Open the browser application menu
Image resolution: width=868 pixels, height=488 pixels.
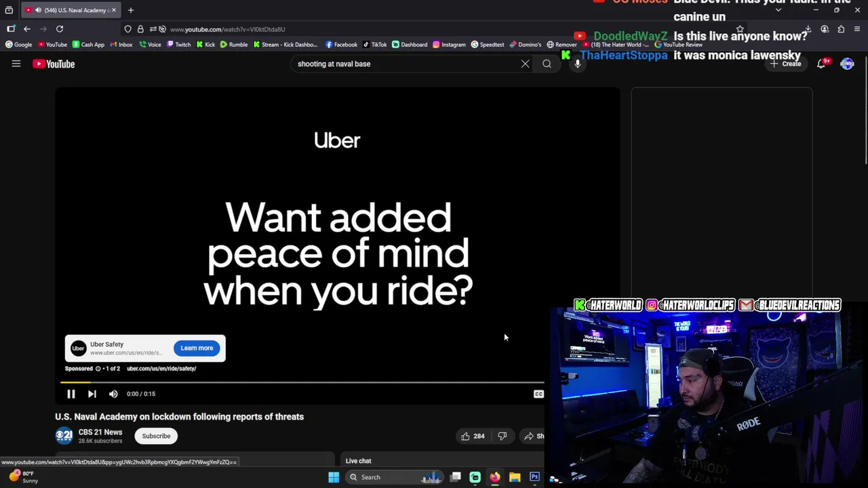click(857, 29)
